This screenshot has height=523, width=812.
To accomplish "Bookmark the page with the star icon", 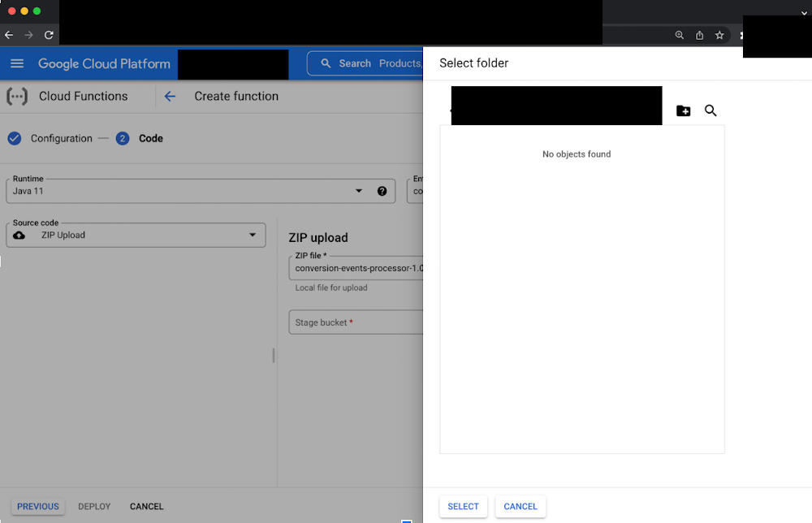I will pos(719,35).
